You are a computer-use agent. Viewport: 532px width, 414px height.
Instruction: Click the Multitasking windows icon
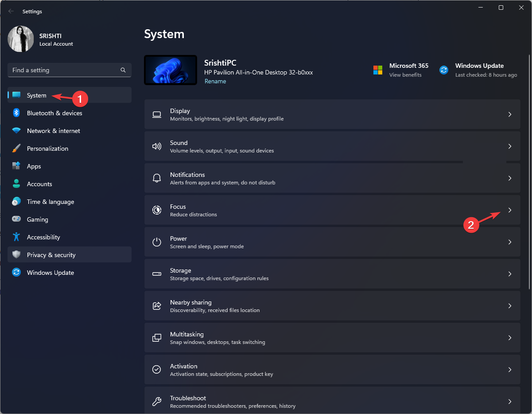(157, 338)
